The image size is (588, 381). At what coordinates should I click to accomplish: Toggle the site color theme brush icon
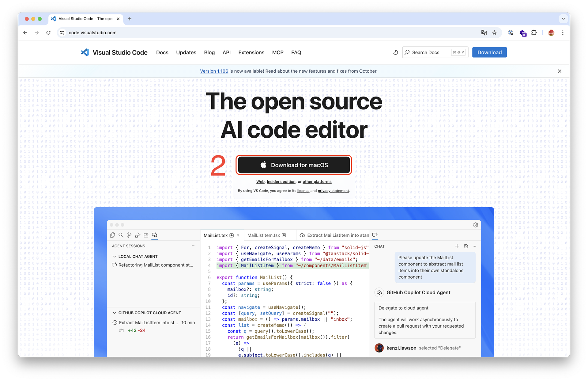pyautogui.click(x=395, y=52)
